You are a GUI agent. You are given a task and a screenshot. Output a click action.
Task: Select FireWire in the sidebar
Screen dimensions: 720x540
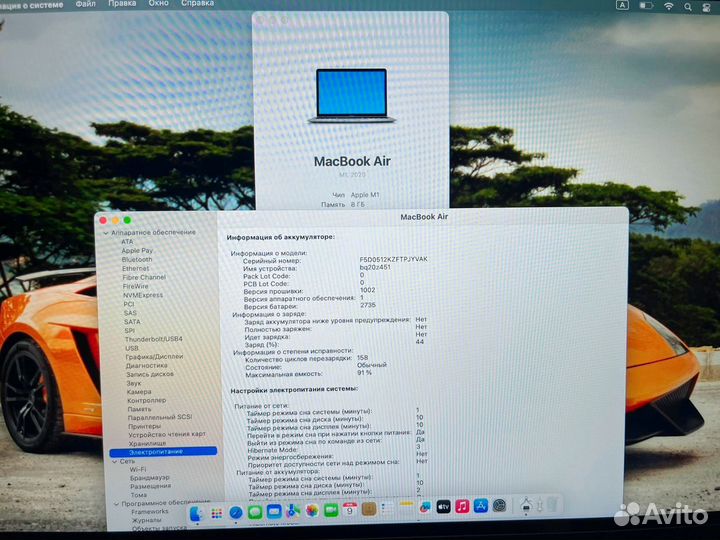135,286
